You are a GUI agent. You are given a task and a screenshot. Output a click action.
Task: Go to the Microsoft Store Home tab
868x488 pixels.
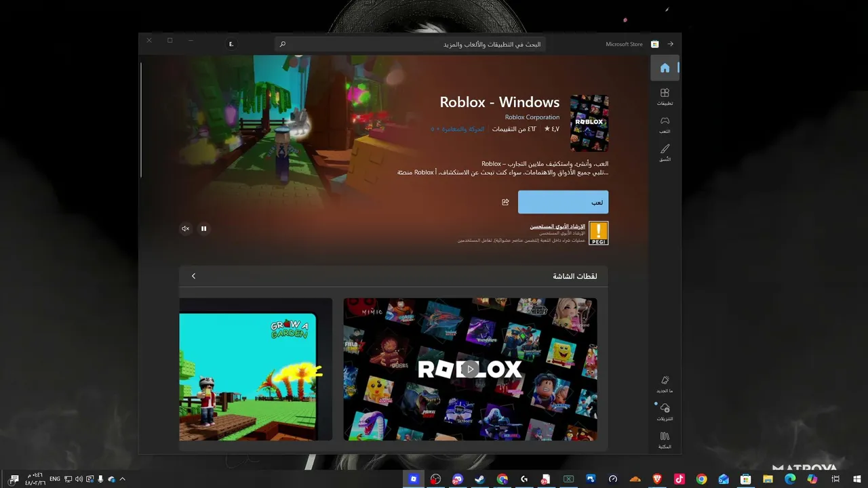pyautogui.click(x=665, y=68)
